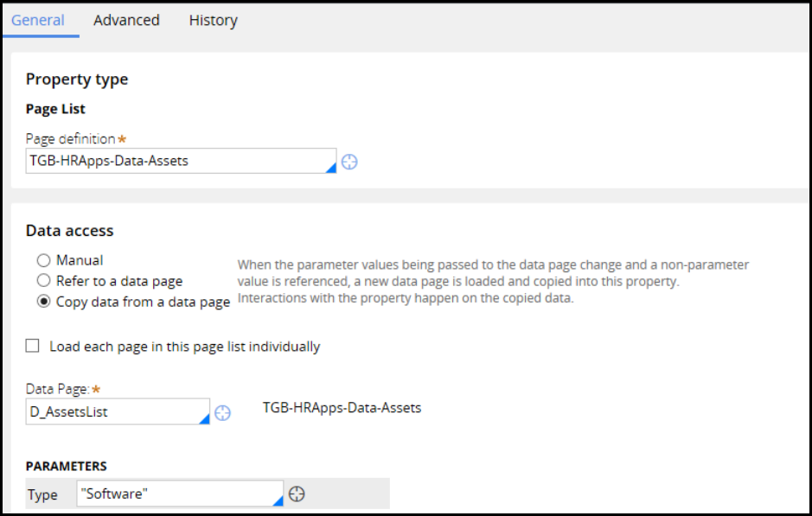
Task: Click the crosshair icon beside D_AssetsList
Action: coord(222,412)
